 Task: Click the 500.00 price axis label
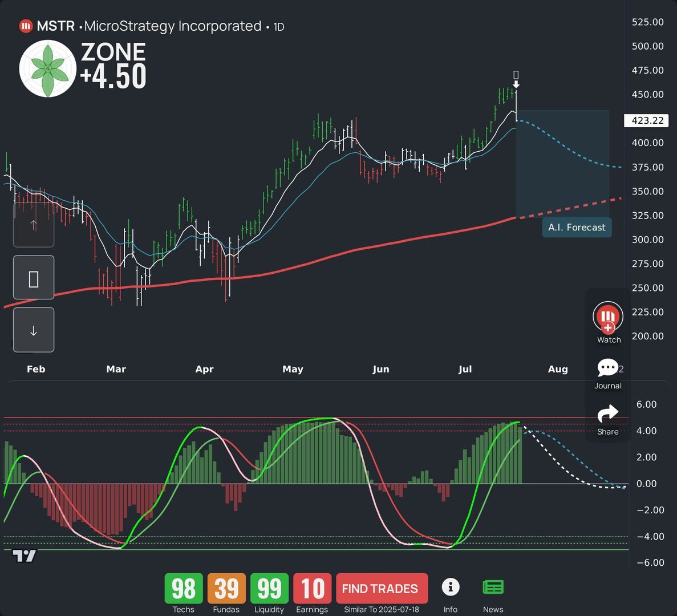(648, 46)
